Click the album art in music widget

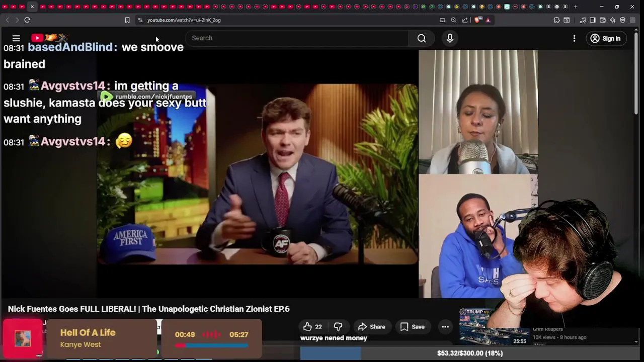[23, 339]
